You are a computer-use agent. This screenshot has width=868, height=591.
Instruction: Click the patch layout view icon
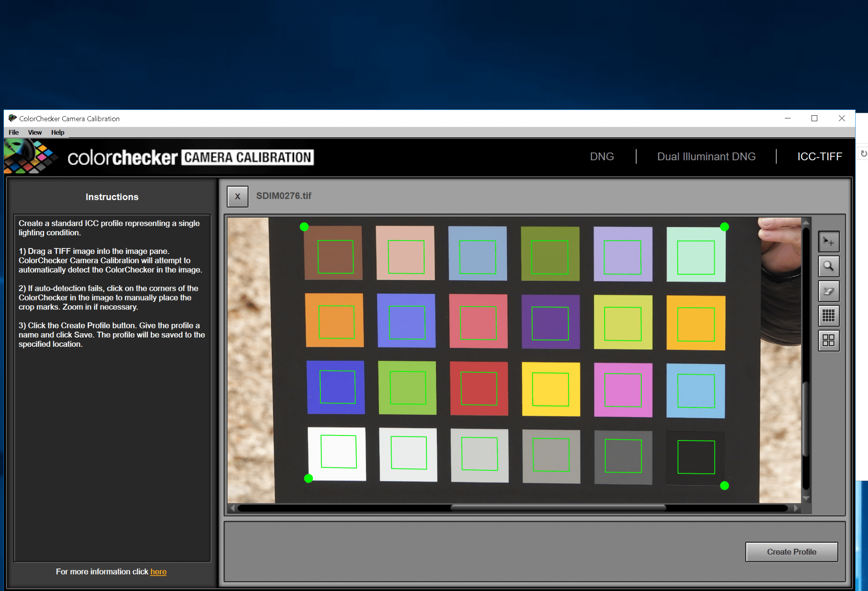click(829, 340)
